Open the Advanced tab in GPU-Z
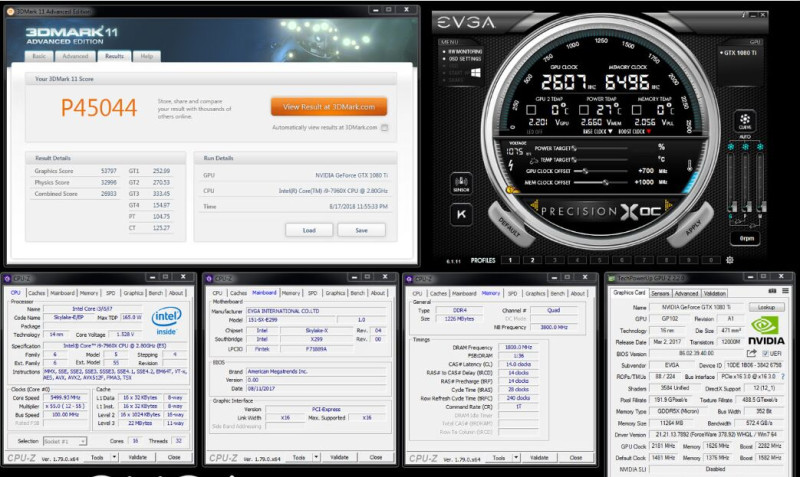 click(x=686, y=293)
